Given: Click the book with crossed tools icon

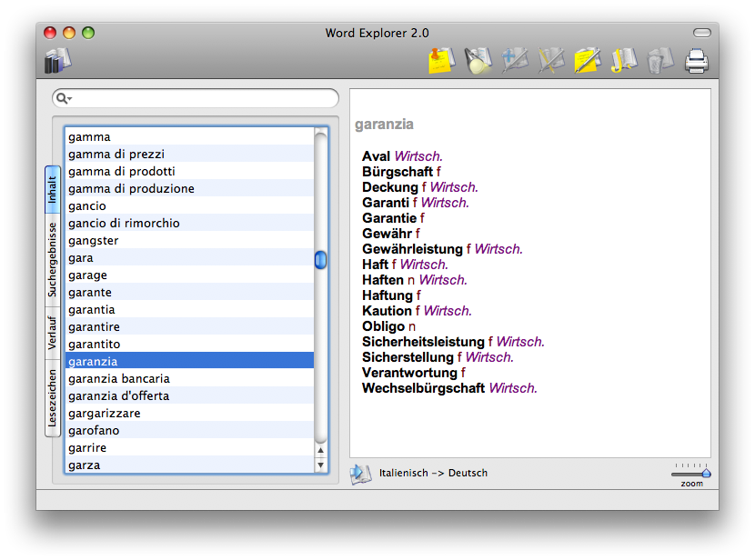Looking at the screenshot, I should click(x=551, y=61).
